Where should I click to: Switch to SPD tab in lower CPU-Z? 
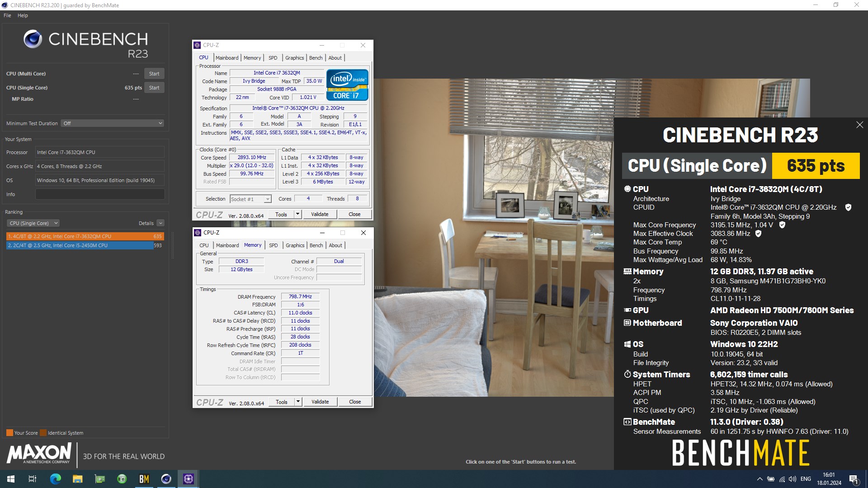point(274,245)
